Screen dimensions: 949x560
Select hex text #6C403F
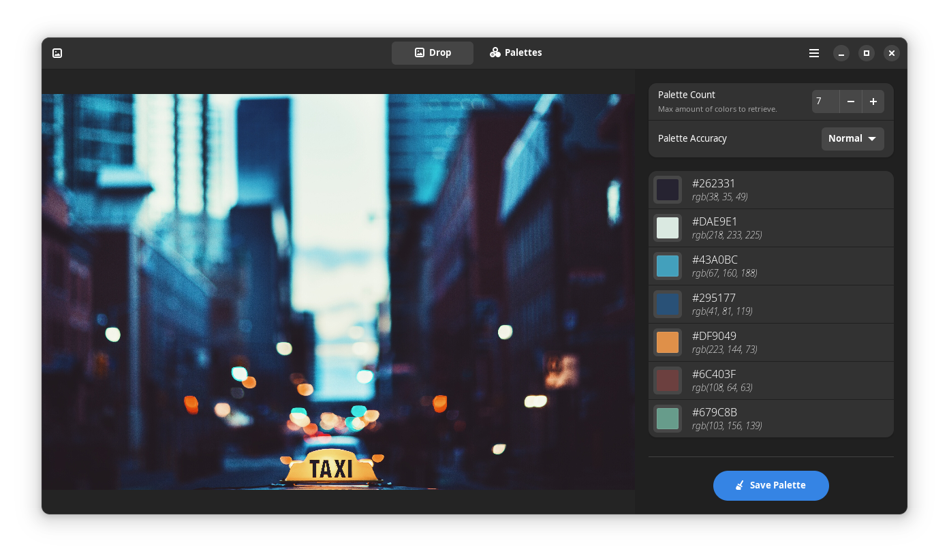(714, 375)
